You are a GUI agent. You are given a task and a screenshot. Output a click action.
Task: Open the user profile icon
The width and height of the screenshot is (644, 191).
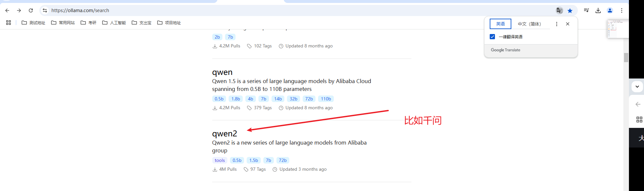(610, 10)
